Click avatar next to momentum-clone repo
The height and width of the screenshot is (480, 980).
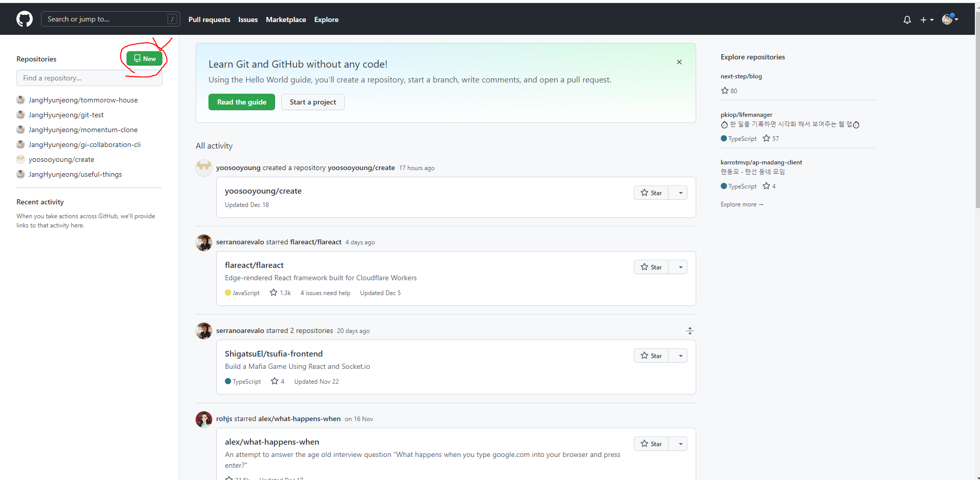tap(20, 130)
